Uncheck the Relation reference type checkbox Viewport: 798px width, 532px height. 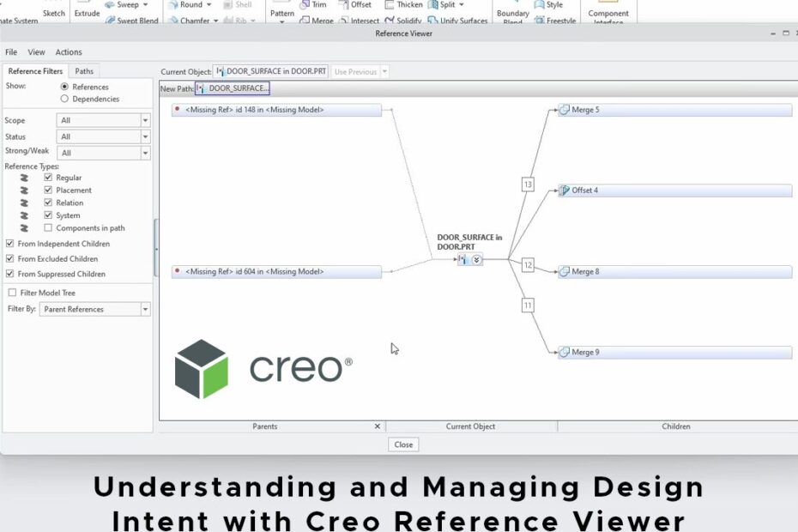pos(48,203)
